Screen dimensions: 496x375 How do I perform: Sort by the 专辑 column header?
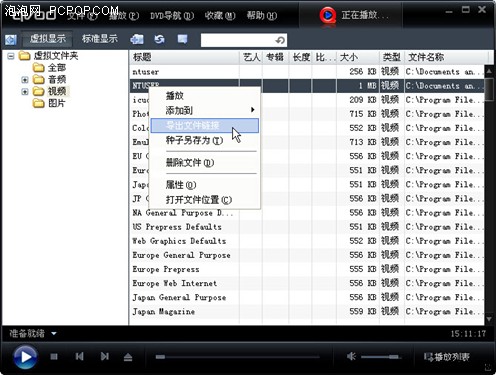(275, 57)
